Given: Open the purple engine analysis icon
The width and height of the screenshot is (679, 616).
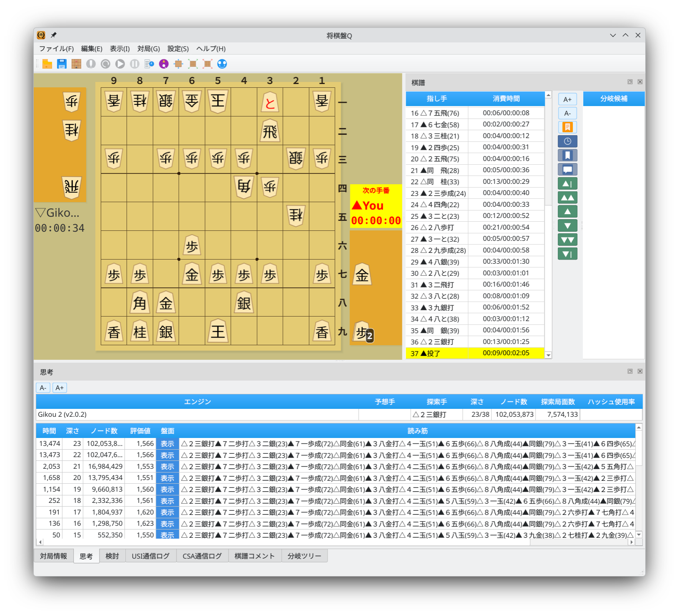Looking at the screenshot, I should 164,64.
